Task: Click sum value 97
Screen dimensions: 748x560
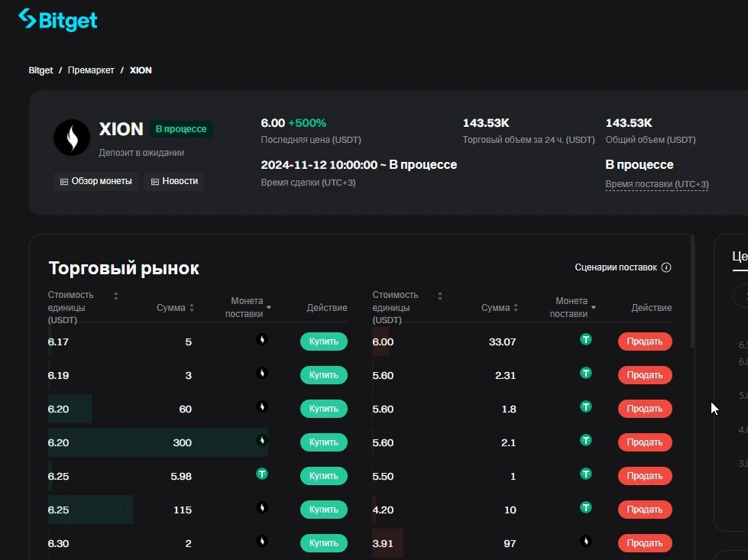Action: pos(510,543)
